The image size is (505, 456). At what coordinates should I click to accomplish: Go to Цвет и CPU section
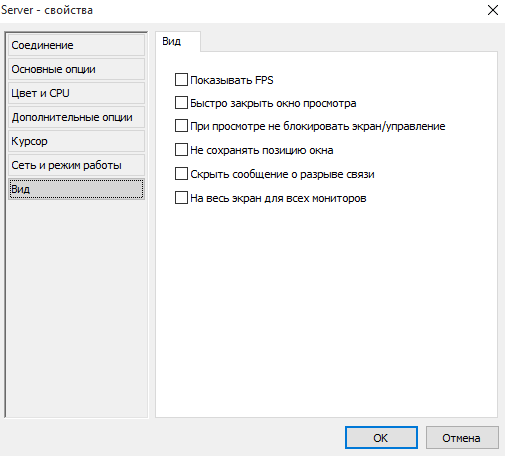[76, 93]
